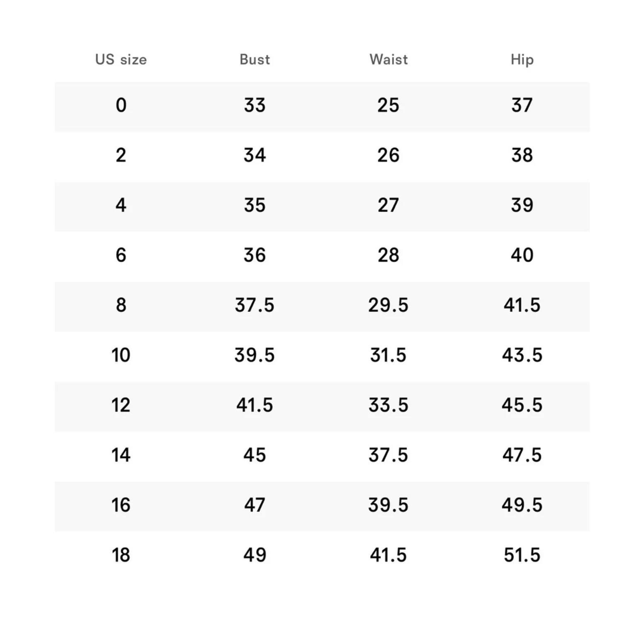644x644 pixels.
Task: Select bust value 39.5 in size 10 row
Action: tap(255, 355)
